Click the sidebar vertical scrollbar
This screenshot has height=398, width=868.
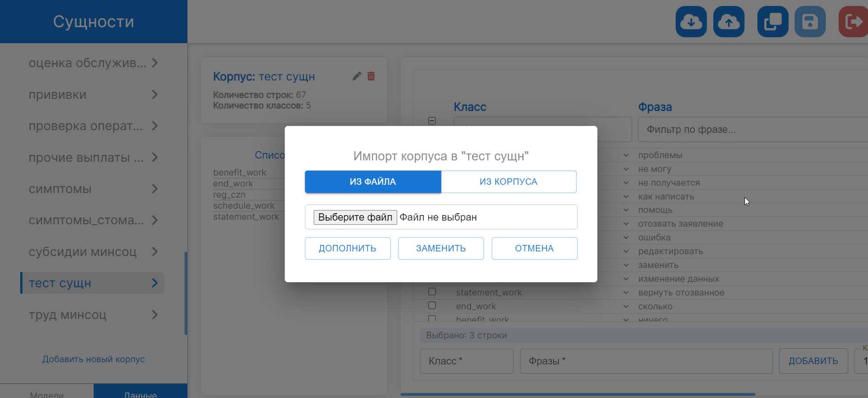[185, 293]
